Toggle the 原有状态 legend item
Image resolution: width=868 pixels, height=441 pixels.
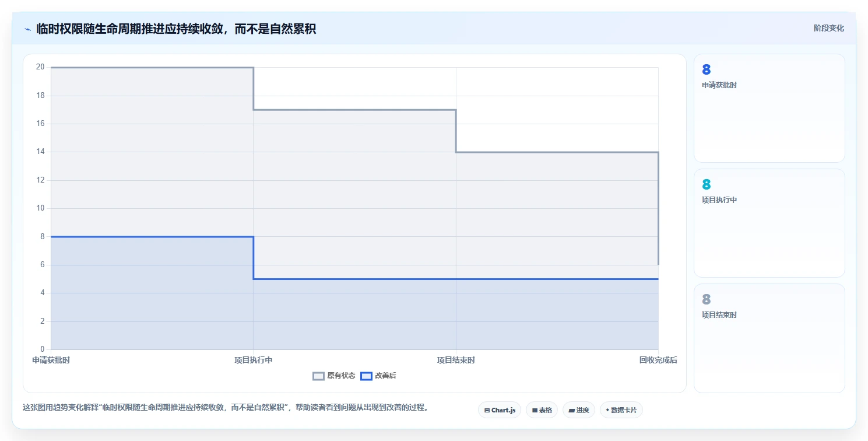(334, 376)
